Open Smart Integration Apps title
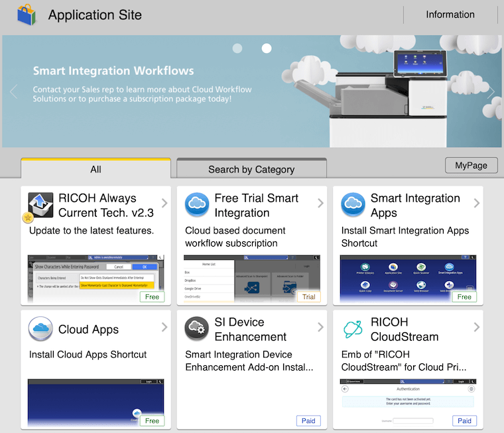 pyautogui.click(x=415, y=206)
